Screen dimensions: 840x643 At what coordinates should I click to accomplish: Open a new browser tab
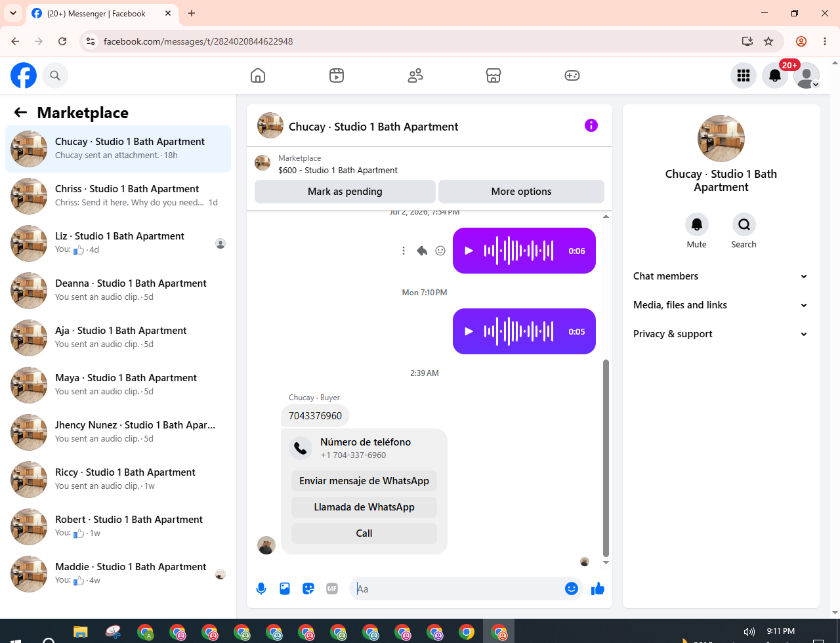click(192, 13)
